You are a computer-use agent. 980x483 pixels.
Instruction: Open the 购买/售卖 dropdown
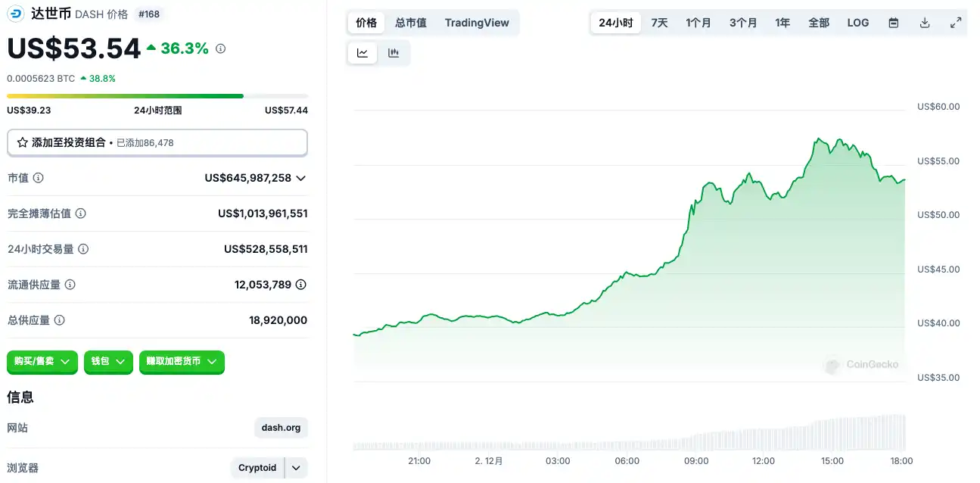(x=42, y=362)
